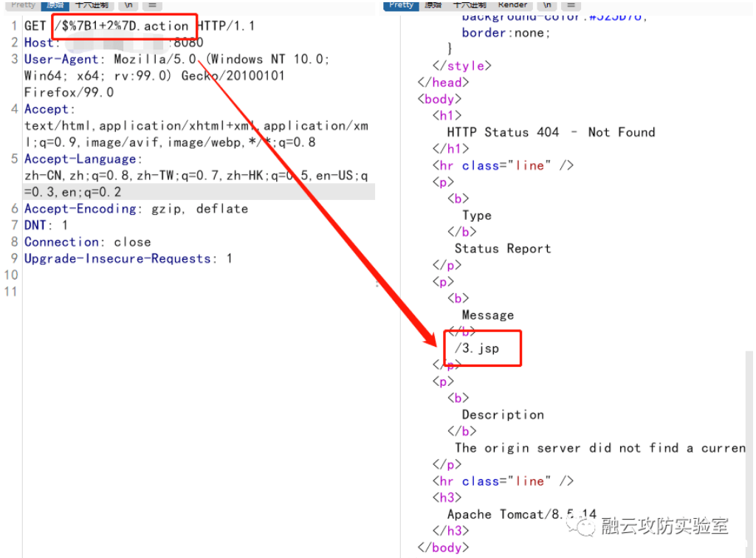The width and height of the screenshot is (756, 558).
Task: Click the Accept-Language header name
Action: (80, 159)
